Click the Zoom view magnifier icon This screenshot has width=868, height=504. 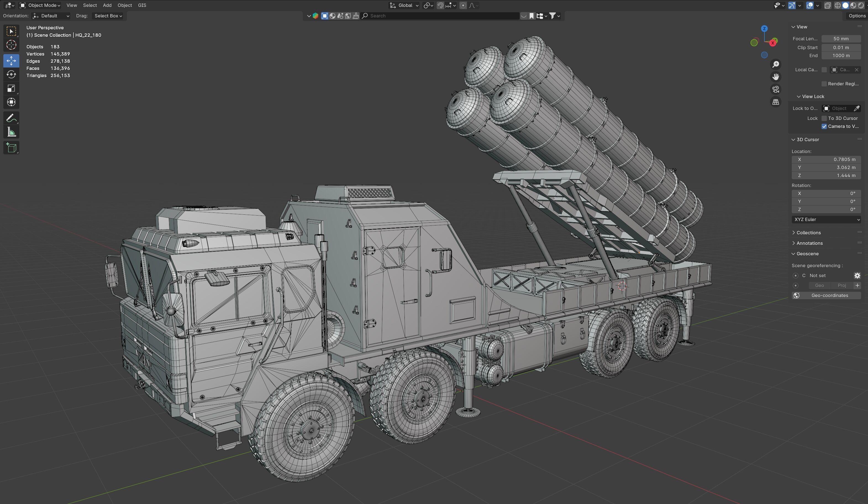point(775,64)
